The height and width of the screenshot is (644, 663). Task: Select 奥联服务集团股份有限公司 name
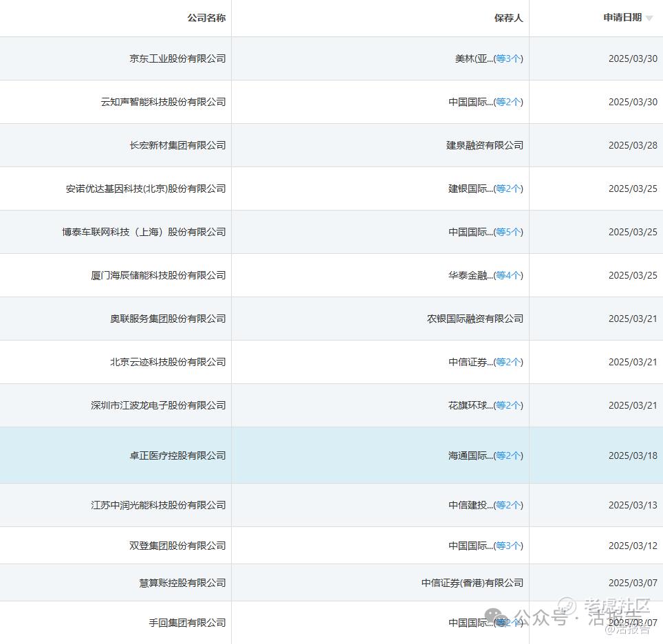(168, 319)
